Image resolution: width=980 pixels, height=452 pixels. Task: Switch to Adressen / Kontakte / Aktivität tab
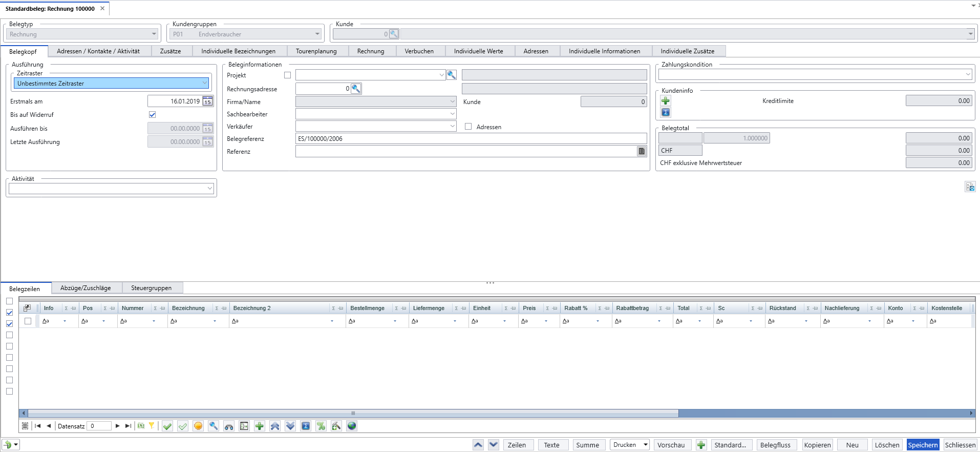[x=98, y=51]
